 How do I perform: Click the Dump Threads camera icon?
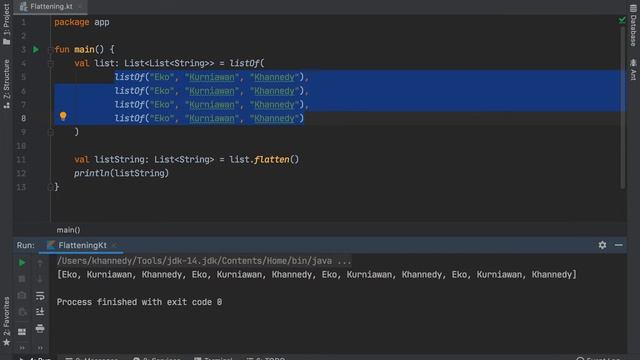click(22, 295)
